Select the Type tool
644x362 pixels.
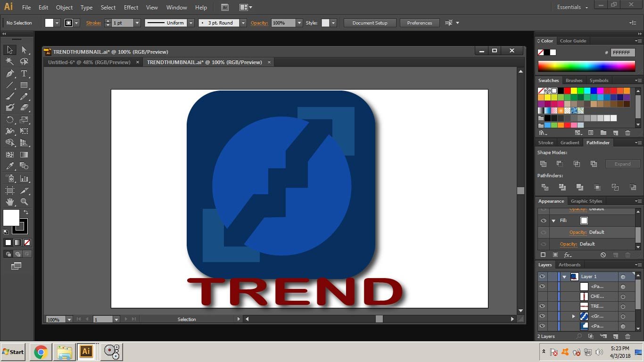pos(24,74)
